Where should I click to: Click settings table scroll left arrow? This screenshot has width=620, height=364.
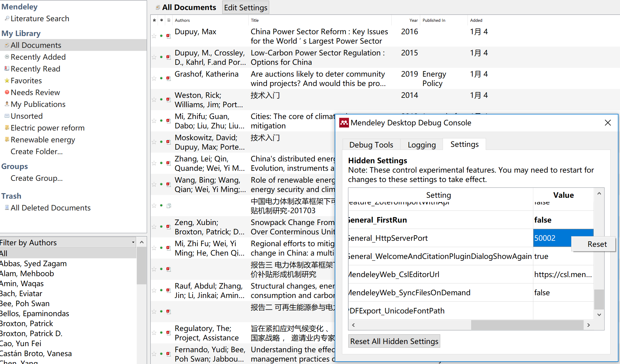coord(354,325)
